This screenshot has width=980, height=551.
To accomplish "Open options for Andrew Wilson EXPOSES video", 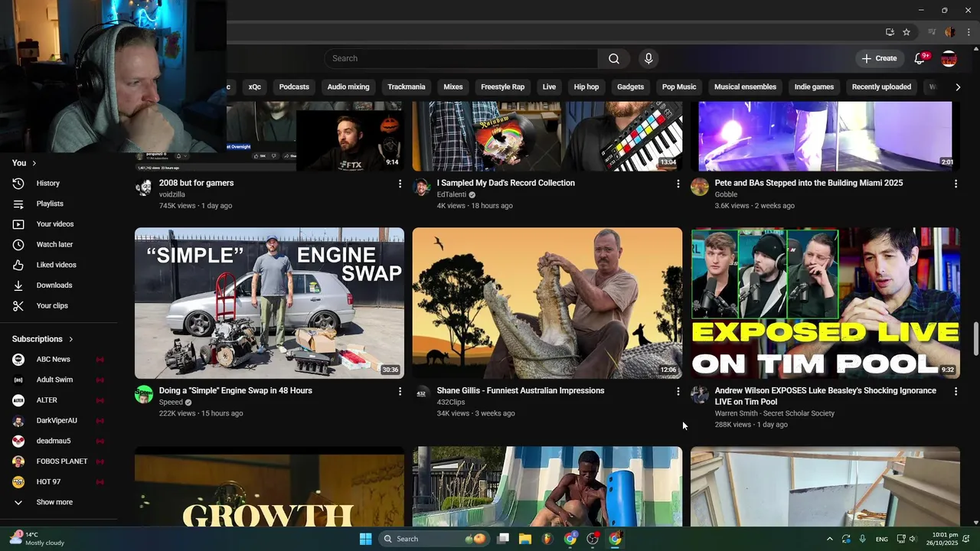I will [955, 391].
